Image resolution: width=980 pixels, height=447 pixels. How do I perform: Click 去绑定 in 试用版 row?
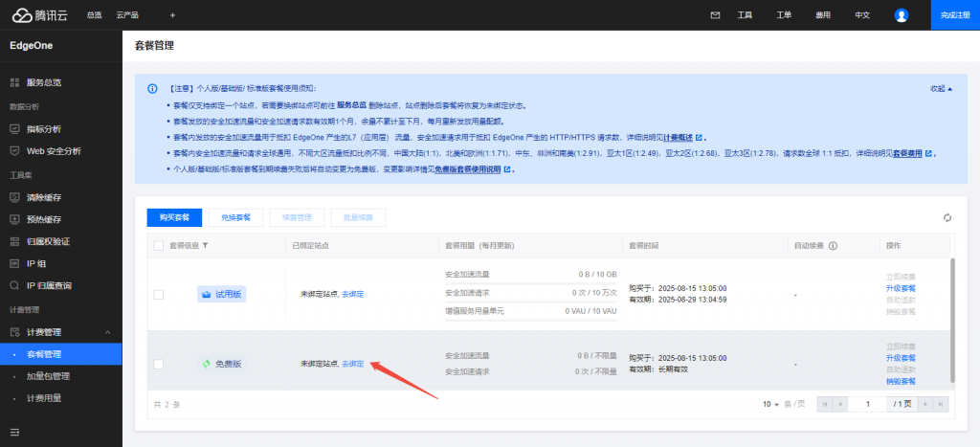(x=352, y=294)
